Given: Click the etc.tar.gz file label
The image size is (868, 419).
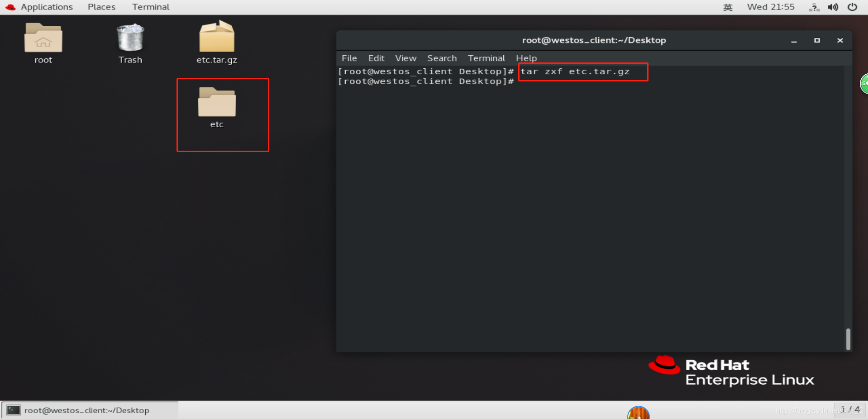Looking at the screenshot, I should pos(217,60).
